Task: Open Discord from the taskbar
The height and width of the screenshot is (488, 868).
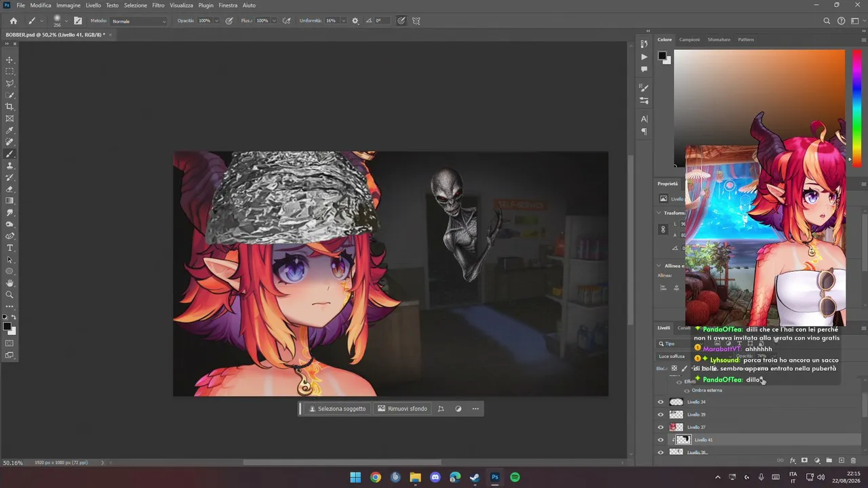Action: [x=435, y=477]
